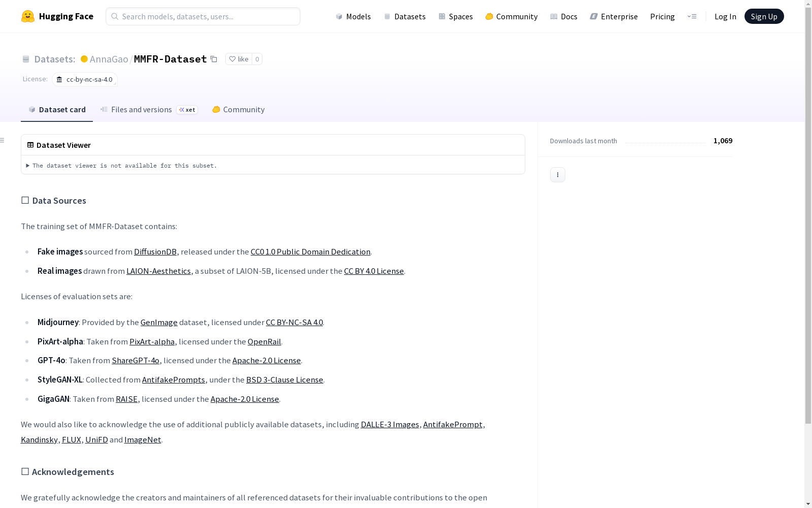This screenshot has height=508, width=812.
Task: Click the AnnaGao user avatar
Action: click(84, 59)
